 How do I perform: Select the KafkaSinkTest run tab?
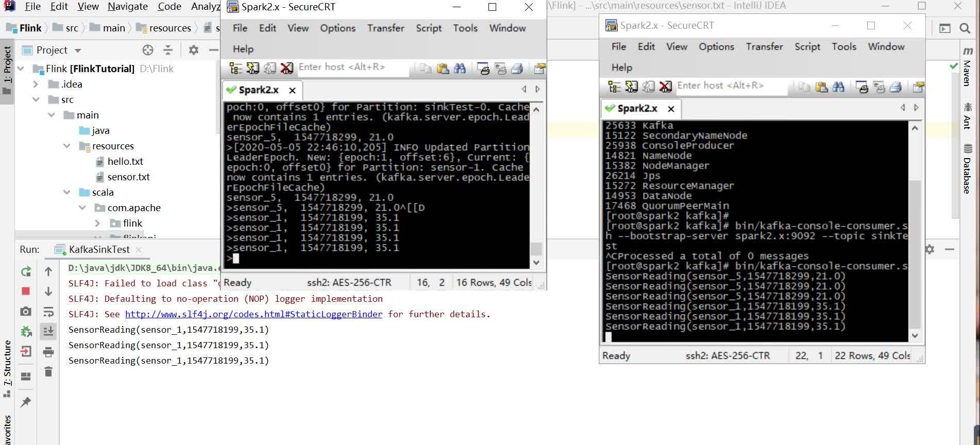99,249
